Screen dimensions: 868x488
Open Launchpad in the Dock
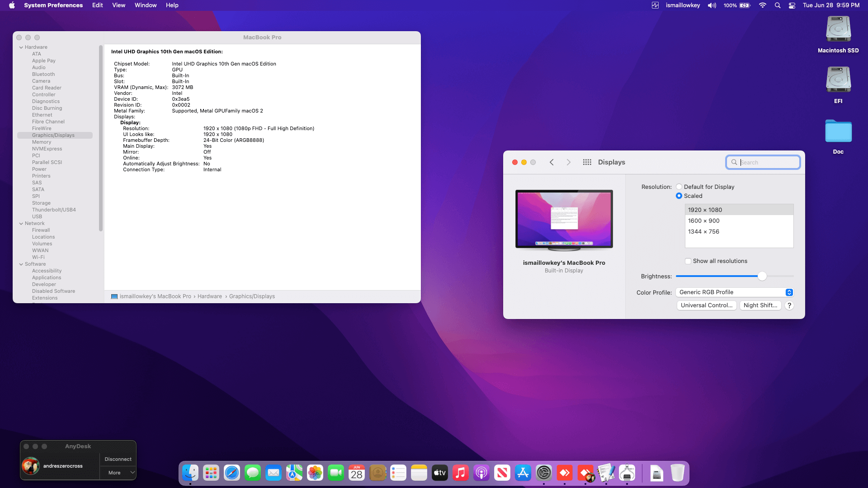point(211,473)
